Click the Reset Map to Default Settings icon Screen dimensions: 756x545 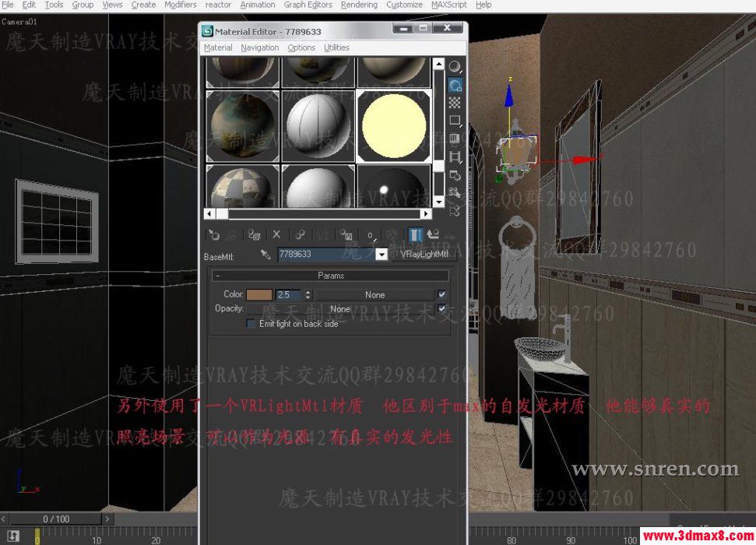click(x=276, y=234)
